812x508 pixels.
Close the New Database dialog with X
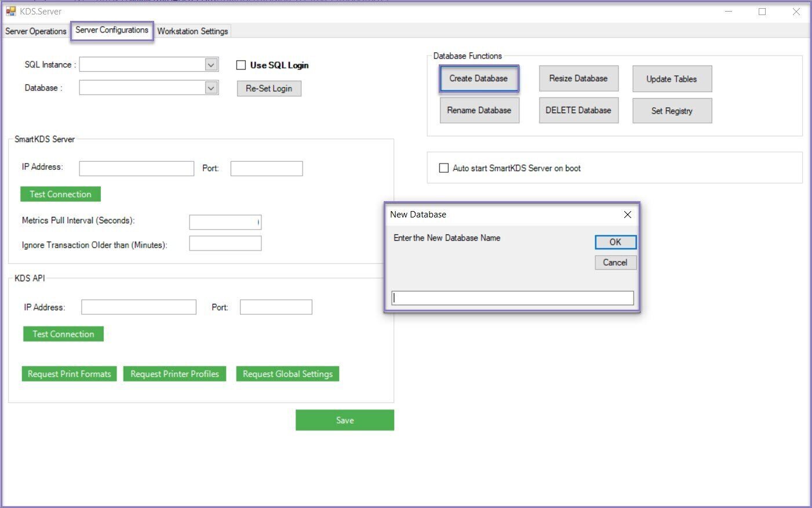click(627, 215)
